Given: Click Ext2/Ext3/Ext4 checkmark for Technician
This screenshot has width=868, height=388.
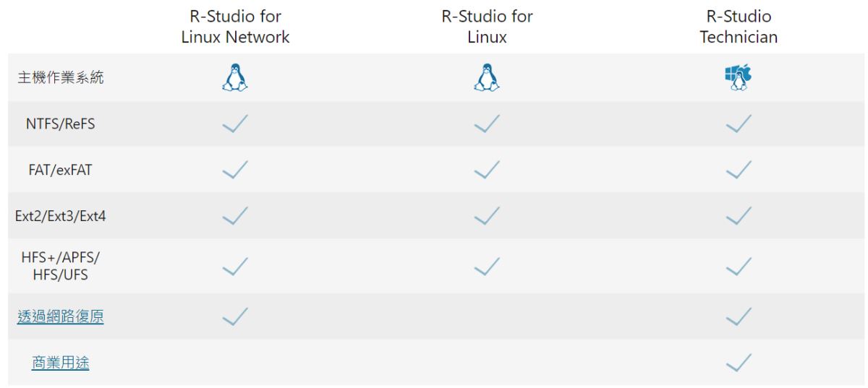Looking at the screenshot, I should click(739, 215).
